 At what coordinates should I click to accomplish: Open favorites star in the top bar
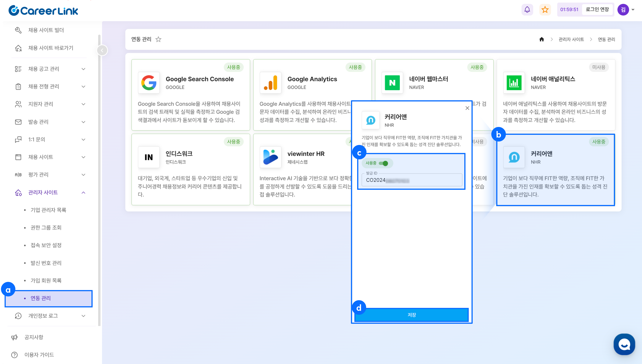point(545,10)
